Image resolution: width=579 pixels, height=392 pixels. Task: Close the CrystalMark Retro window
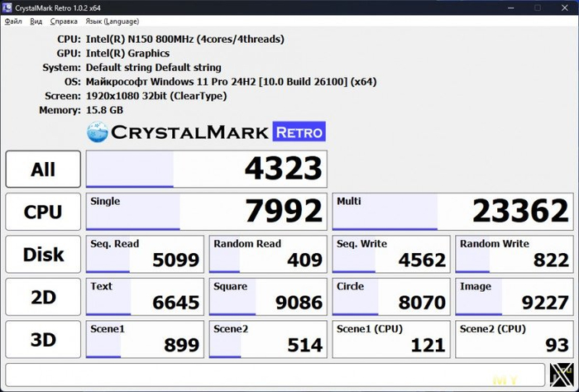[567, 7]
